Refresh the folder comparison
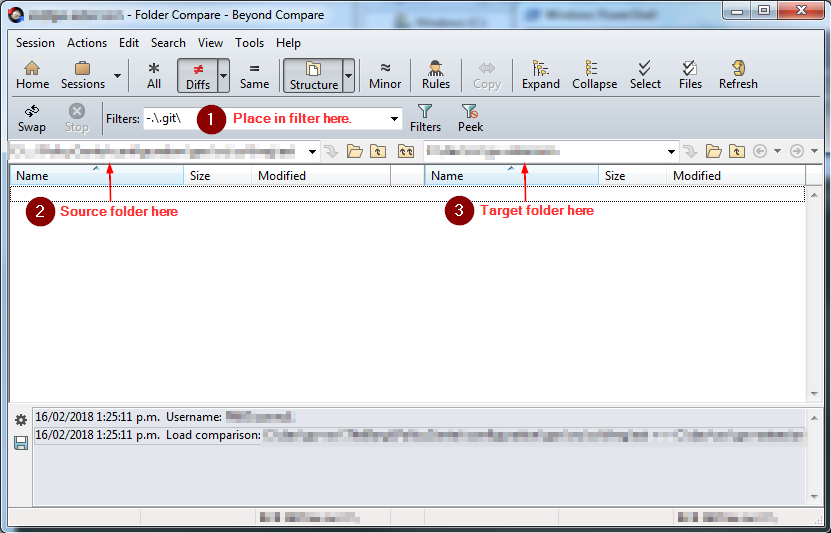831x533 pixels. pos(738,75)
